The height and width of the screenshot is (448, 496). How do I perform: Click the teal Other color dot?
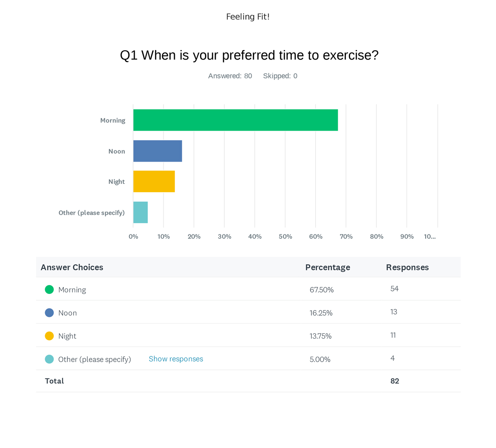[49, 359]
